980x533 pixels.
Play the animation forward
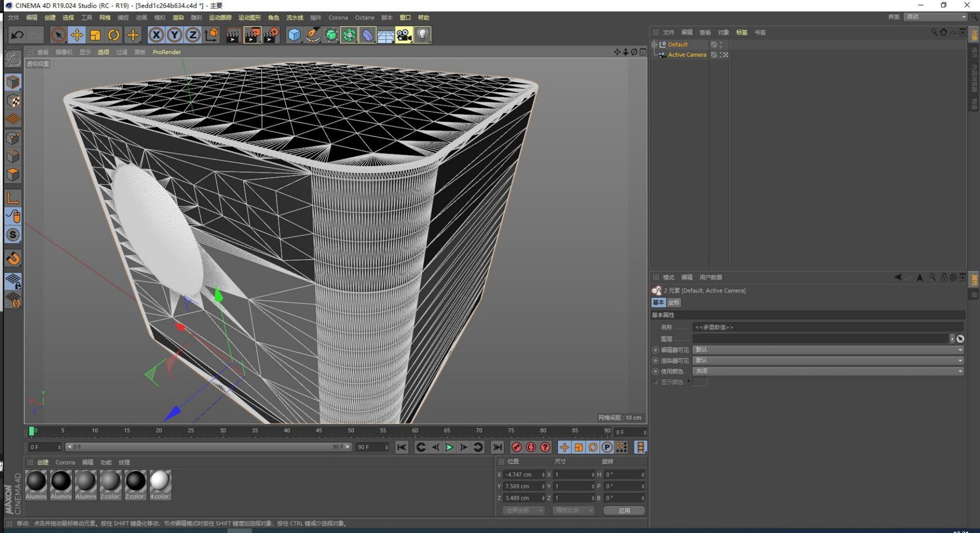(x=449, y=447)
